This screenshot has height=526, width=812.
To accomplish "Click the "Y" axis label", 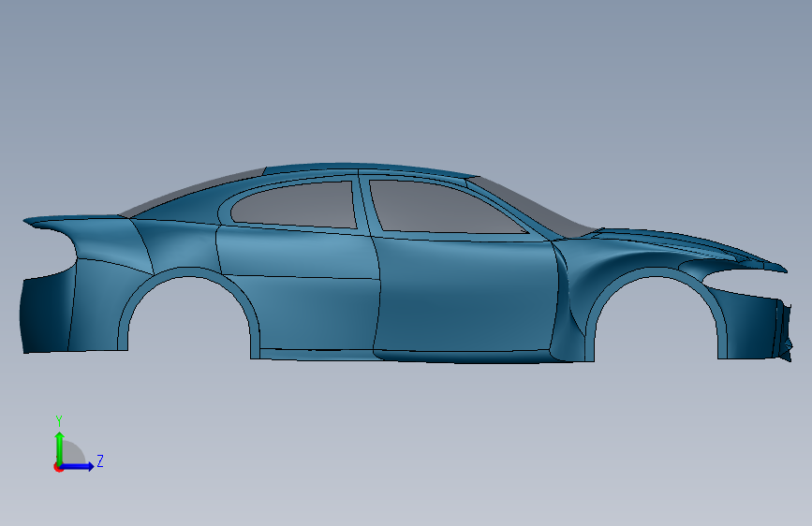I will (x=59, y=420).
